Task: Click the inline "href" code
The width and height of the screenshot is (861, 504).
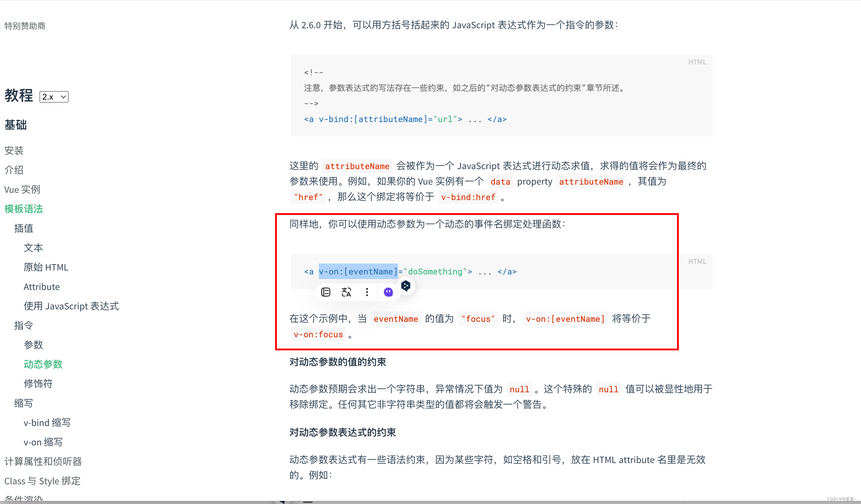Action: coord(308,197)
